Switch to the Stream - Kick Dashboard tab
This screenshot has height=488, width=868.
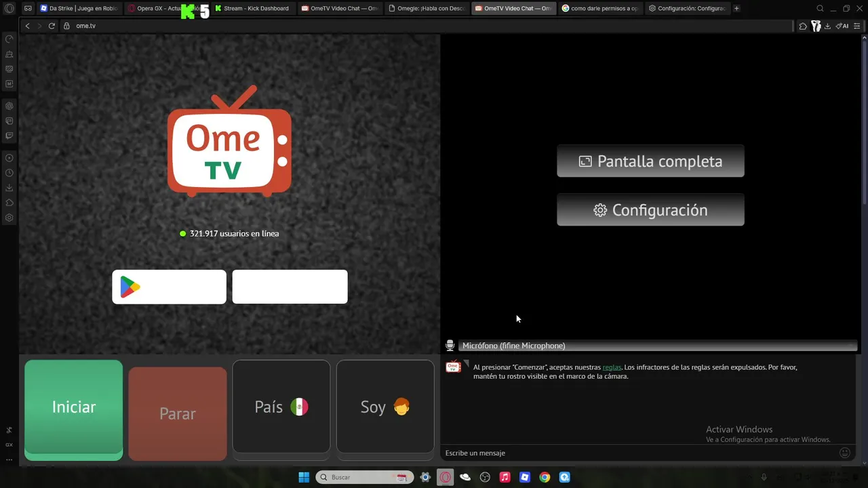coord(253,8)
